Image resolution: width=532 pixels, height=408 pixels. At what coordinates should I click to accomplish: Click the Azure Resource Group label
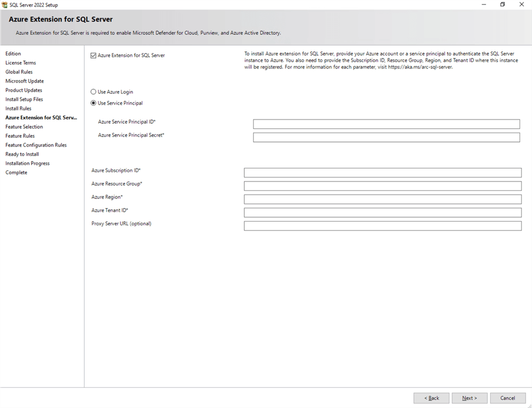coord(116,184)
